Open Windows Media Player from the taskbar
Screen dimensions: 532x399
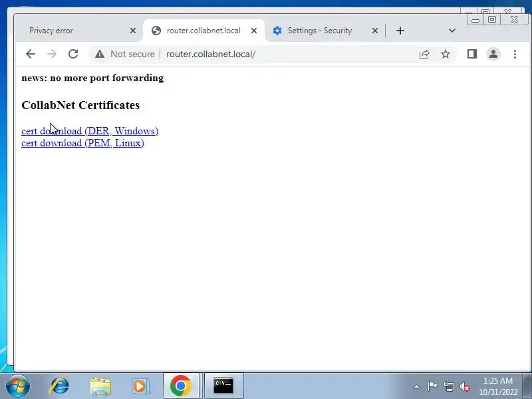[140, 386]
